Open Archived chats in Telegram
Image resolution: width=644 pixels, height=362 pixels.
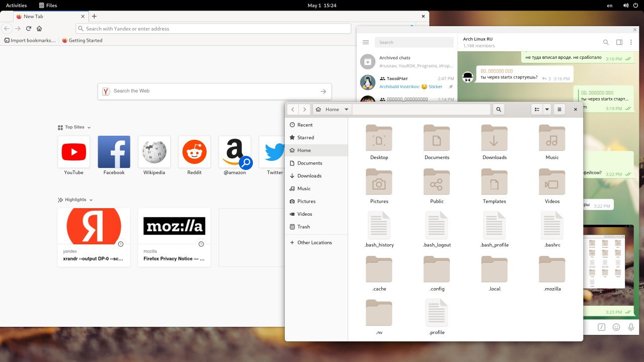pos(407,61)
